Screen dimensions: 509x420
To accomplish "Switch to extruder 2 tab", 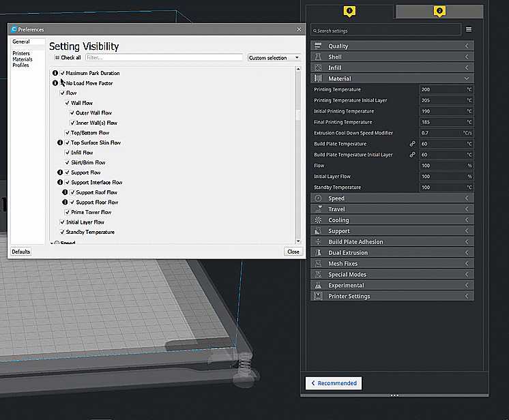I will 439,12.
